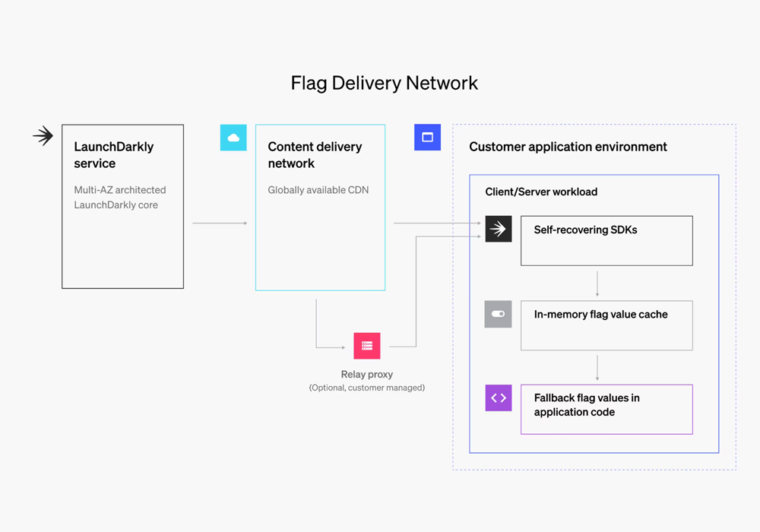This screenshot has width=760, height=532.
Task: Click the Globally available CDN subtitle
Action: 318,190
